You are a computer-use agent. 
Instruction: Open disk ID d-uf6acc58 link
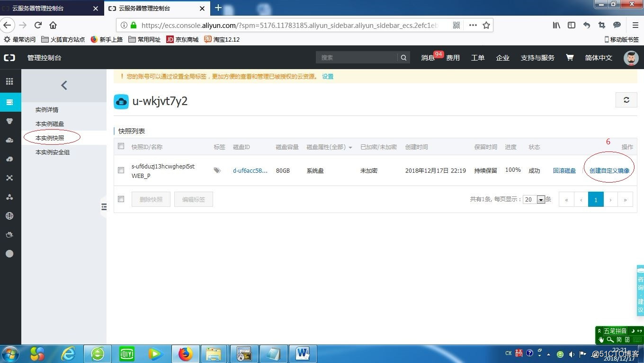click(250, 170)
